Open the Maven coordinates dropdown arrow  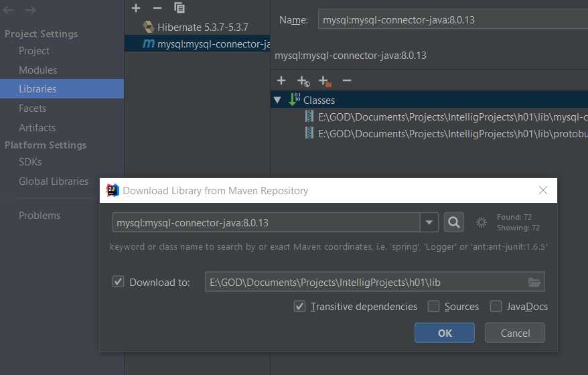click(x=429, y=222)
